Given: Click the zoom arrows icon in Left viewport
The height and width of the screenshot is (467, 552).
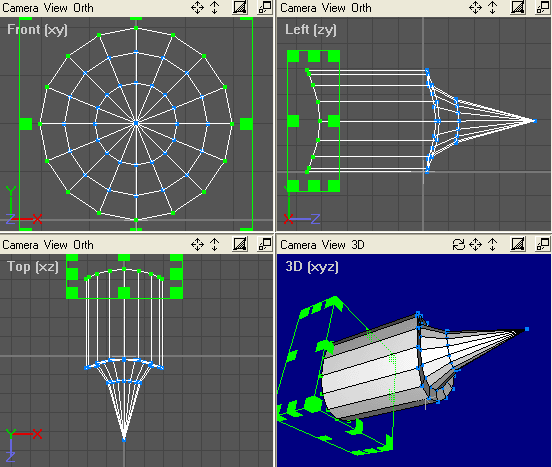Looking at the screenshot, I should tap(493, 7).
